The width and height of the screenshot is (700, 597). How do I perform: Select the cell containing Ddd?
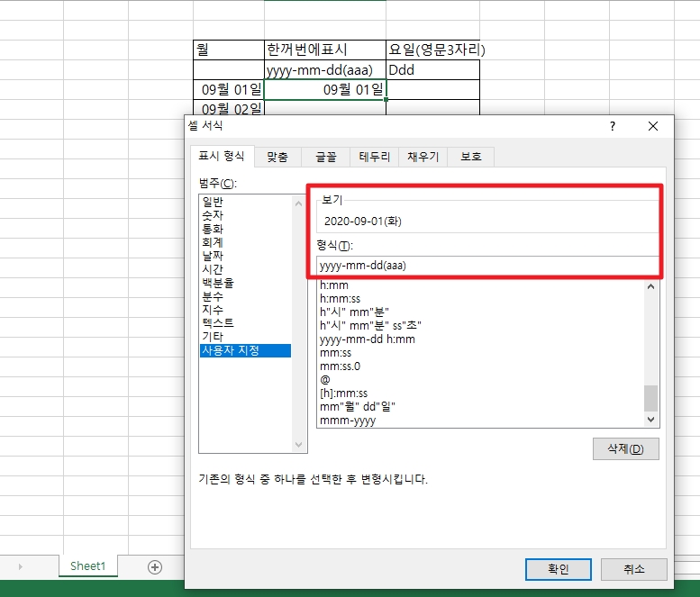433,70
